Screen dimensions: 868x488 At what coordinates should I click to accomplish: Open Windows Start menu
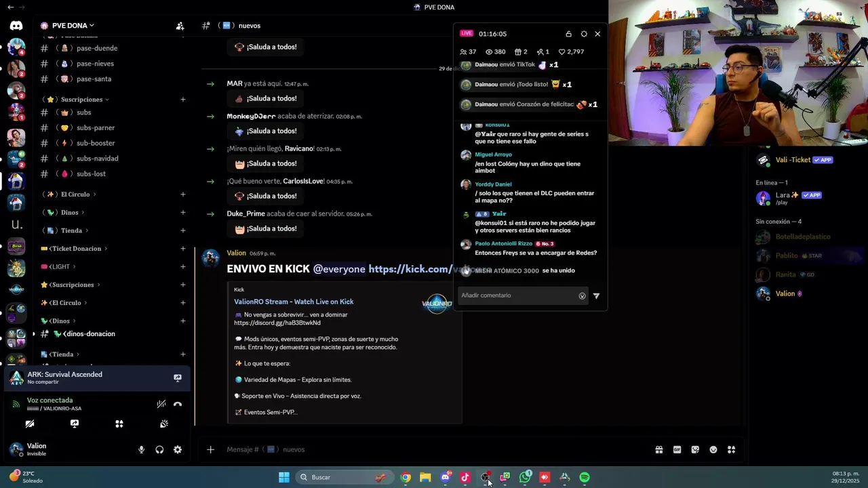coord(284,477)
